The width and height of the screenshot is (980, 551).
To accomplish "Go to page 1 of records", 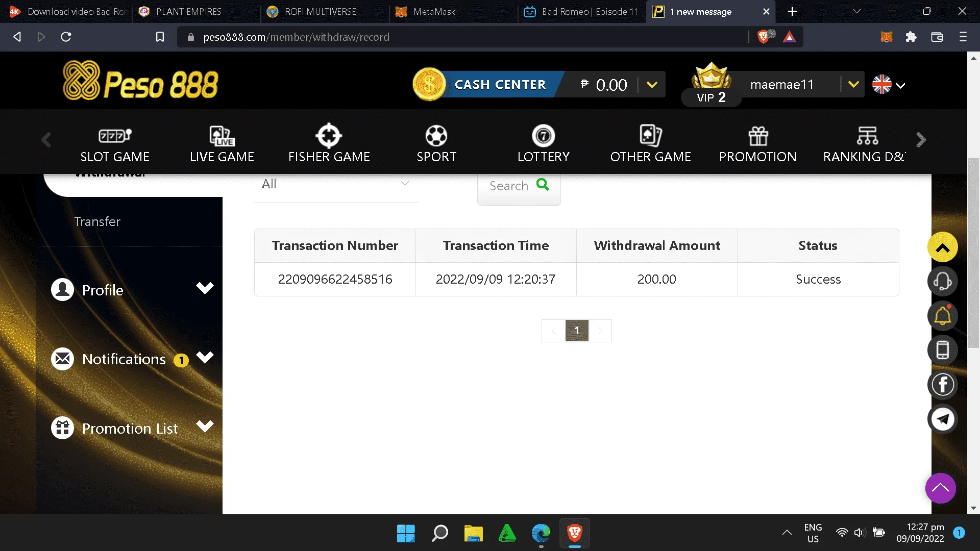I will pyautogui.click(x=577, y=331).
